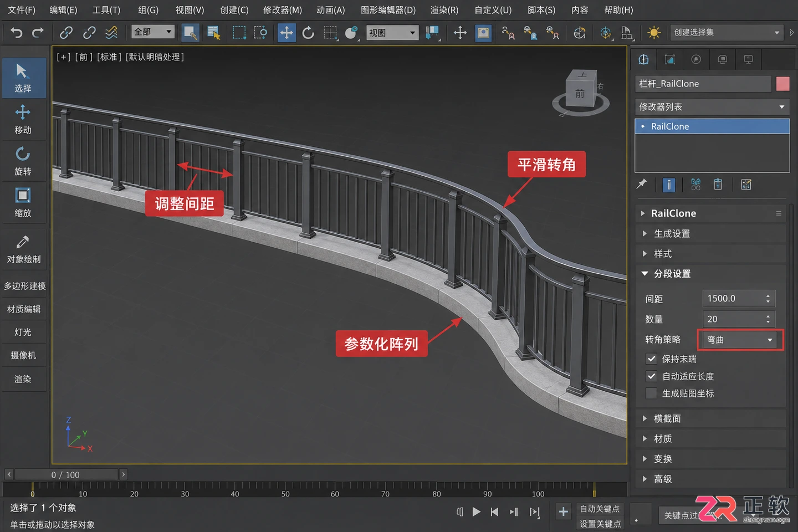798x532 pixels.
Task: Expand the 横截面 rollout
Action: coord(710,419)
